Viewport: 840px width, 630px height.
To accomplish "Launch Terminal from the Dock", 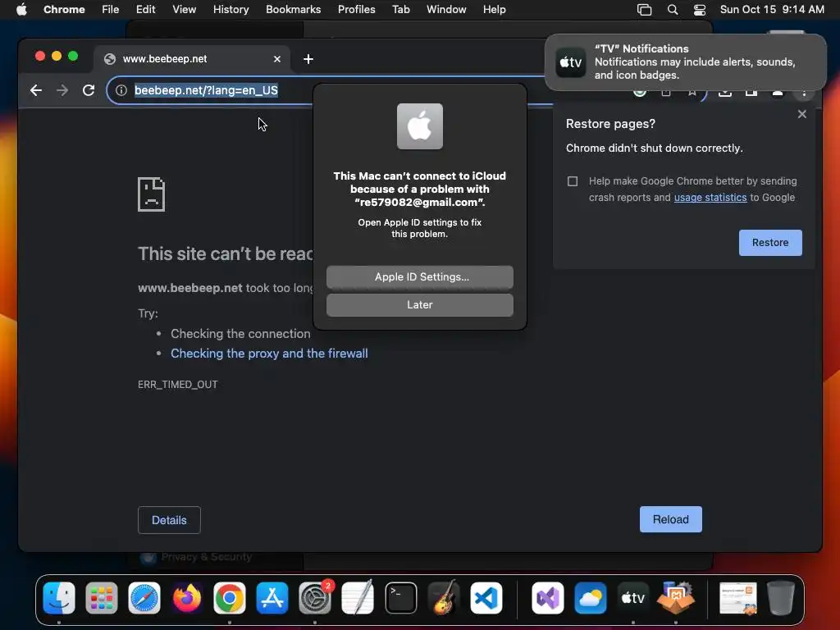I will tap(400, 597).
